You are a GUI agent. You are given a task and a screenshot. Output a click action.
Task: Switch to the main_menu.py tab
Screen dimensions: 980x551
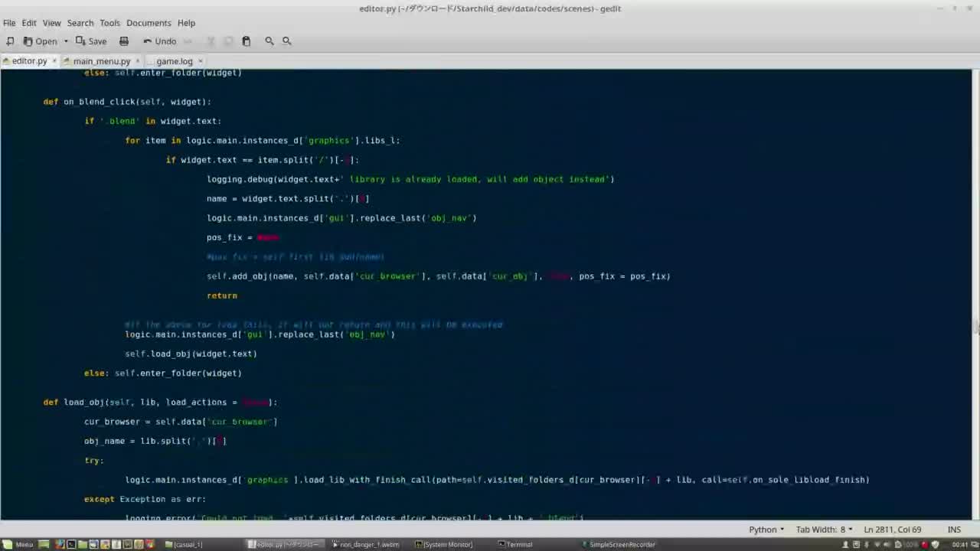pyautogui.click(x=101, y=60)
